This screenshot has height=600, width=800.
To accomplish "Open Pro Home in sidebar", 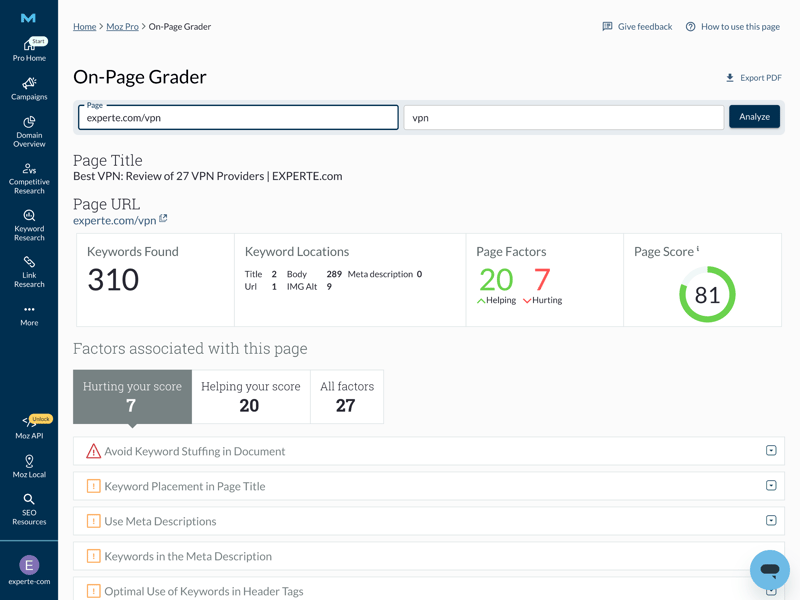I will tap(29, 50).
